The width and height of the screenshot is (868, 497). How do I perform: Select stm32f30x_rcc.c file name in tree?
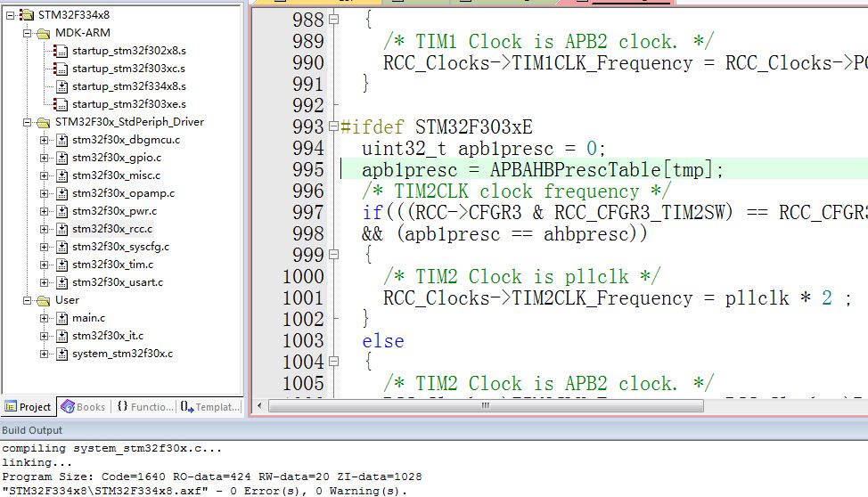tap(111, 229)
